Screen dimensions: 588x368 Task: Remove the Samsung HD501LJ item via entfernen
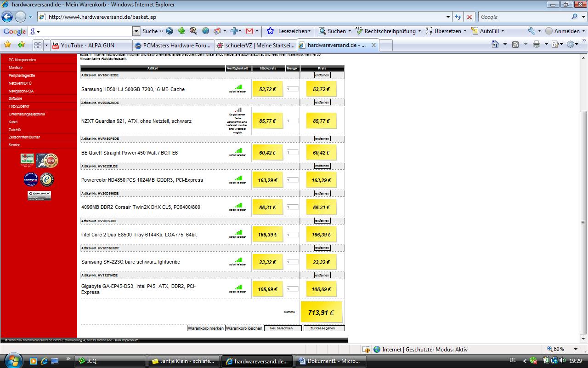(322, 75)
